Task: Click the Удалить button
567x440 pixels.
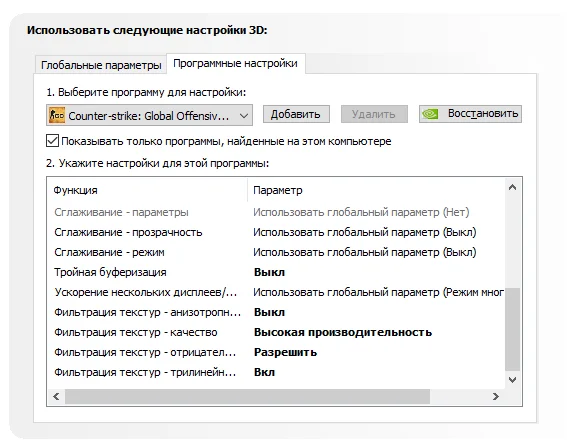Action: tap(374, 114)
